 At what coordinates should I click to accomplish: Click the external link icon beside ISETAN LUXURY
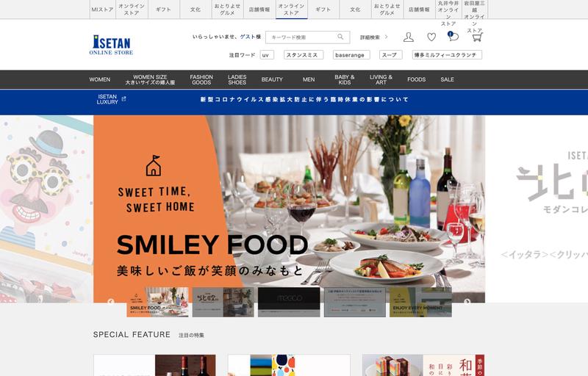coord(124,99)
